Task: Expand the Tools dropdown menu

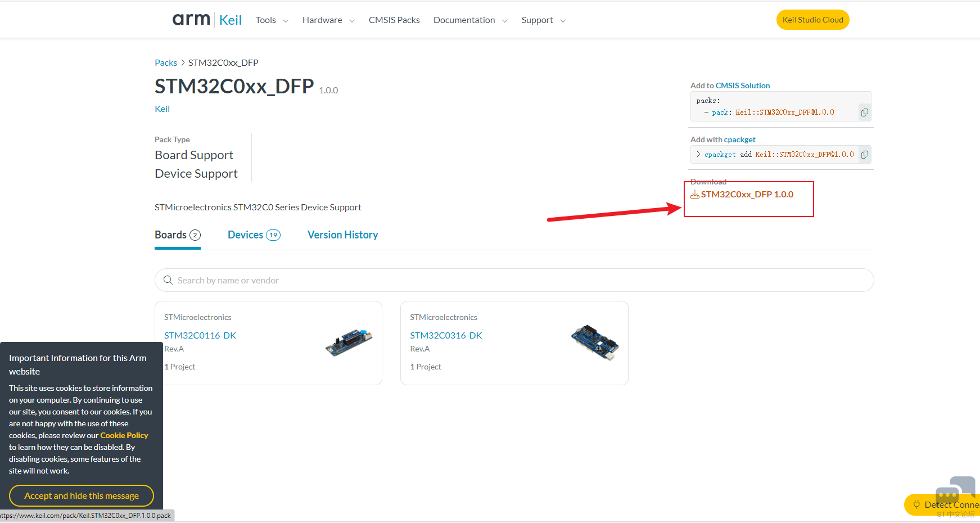Action: point(272,20)
